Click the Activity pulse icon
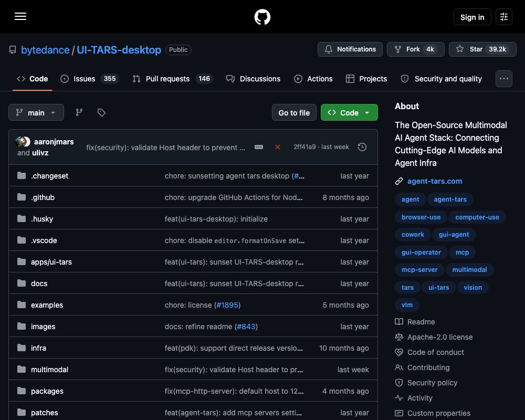 (399, 398)
